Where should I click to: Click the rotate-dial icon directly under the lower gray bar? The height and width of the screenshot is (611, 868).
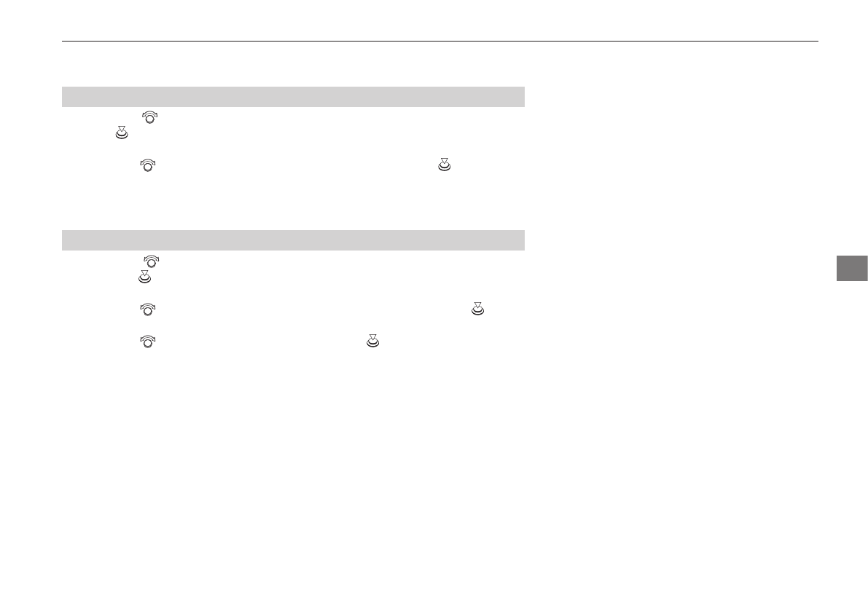[x=152, y=260]
